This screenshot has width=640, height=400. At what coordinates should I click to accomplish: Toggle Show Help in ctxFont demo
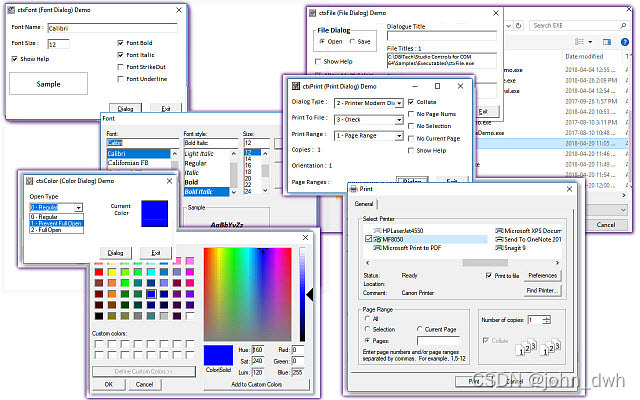pyautogui.click(x=15, y=59)
